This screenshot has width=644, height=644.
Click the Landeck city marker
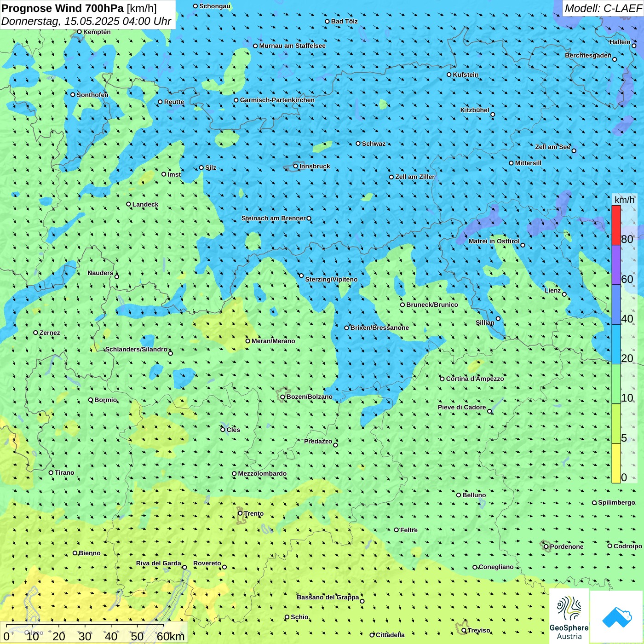[128, 204]
